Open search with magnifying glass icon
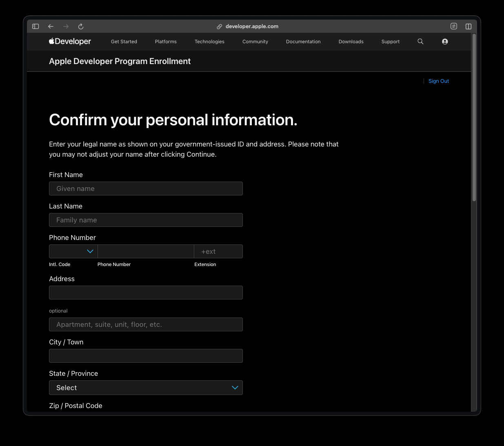Viewport: 504px width, 446px height. 420,41
